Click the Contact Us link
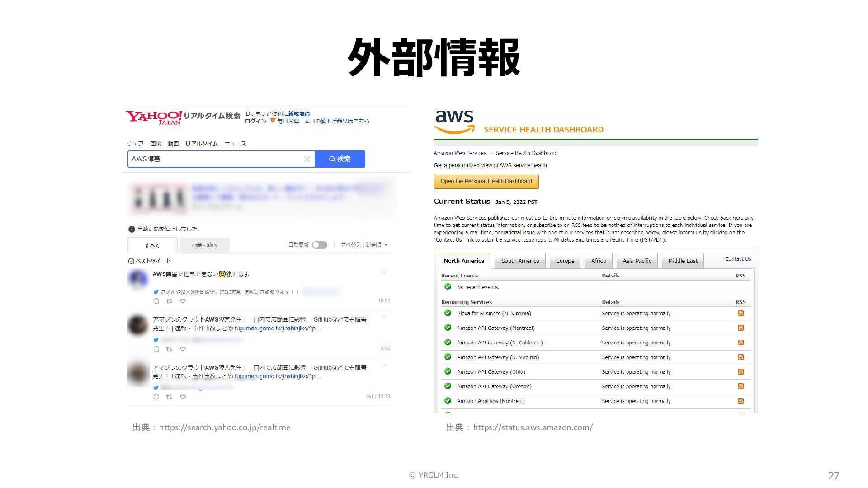 tap(738, 259)
